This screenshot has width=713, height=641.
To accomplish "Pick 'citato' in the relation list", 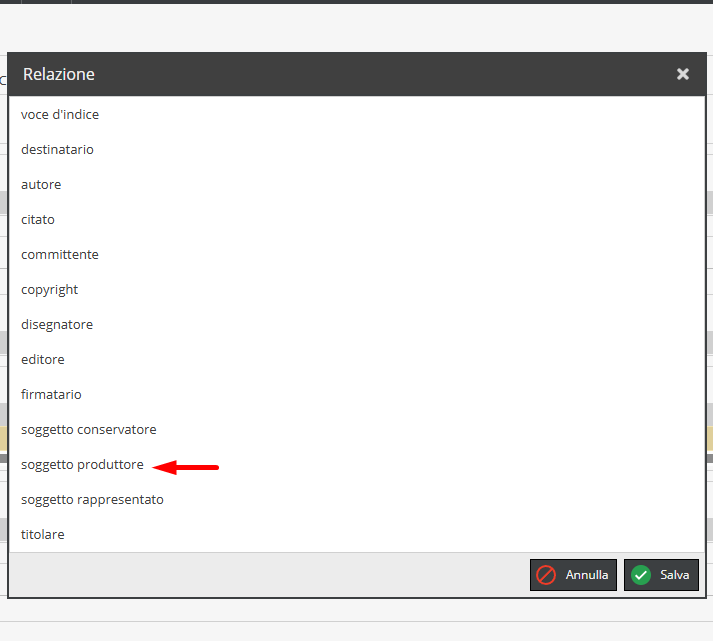I will click(38, 220).
